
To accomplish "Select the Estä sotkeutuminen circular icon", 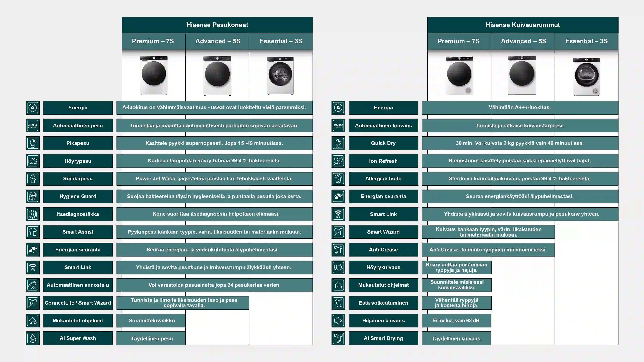I will (338, 303).
